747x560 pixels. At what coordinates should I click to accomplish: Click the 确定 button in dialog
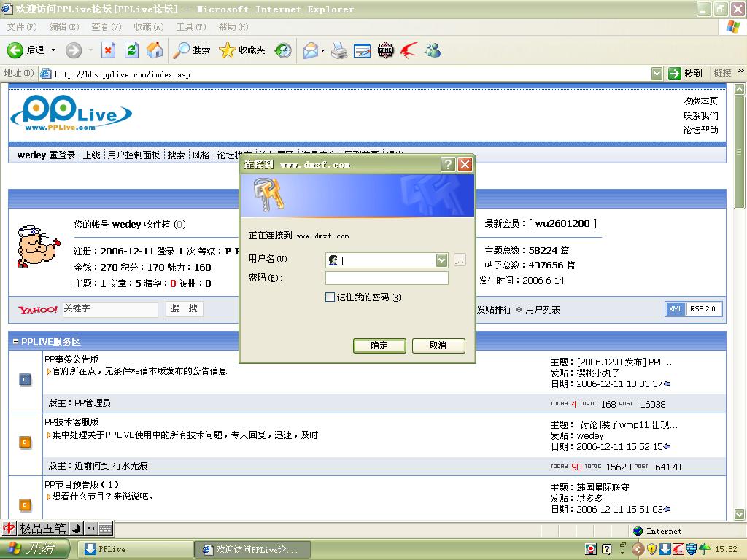(x=379, y=346)
